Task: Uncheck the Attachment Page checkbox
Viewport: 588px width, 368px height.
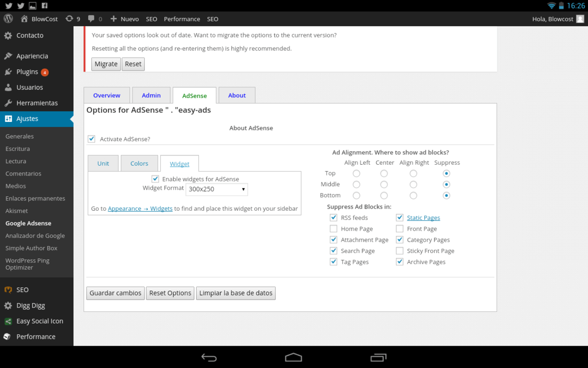Action: click(x=334, y=240)
